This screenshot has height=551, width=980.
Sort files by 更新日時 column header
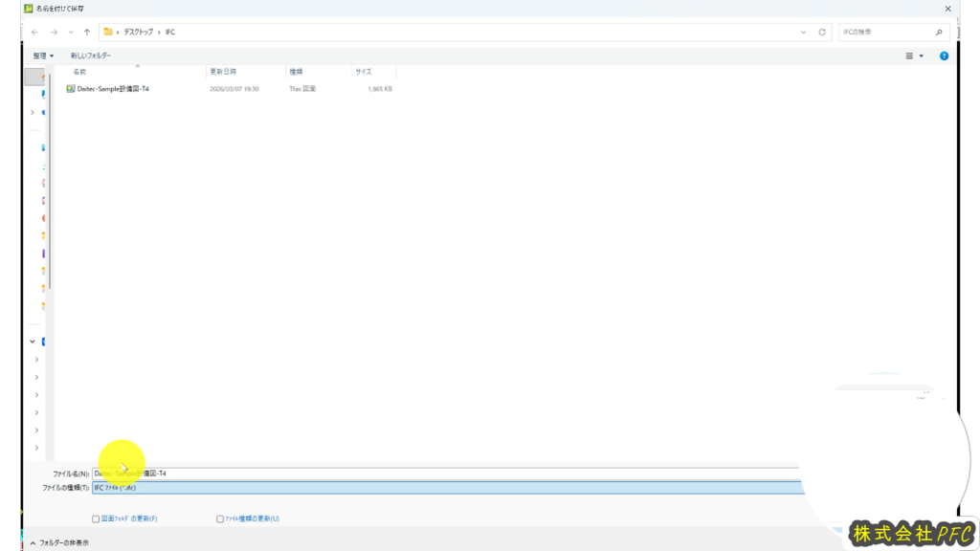(223, 72)
